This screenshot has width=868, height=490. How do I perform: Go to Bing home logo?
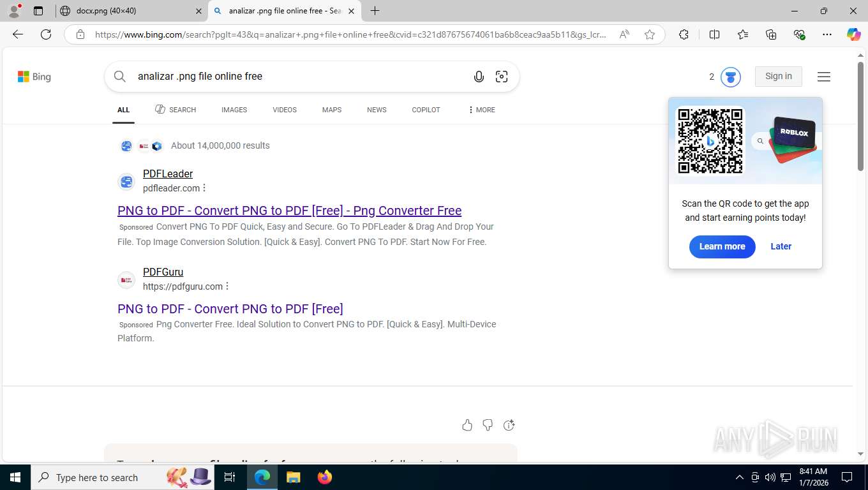(x=34, y=77)
